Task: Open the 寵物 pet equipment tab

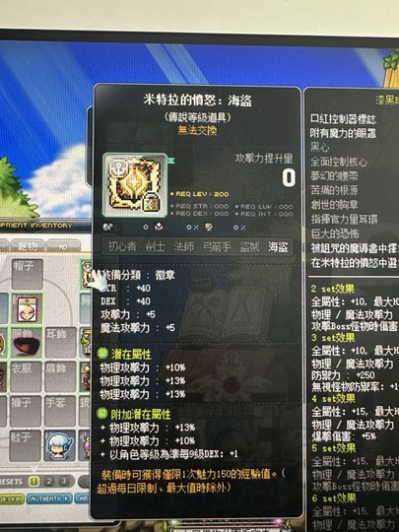Action: pyautogui.click(x=28, y=245)
